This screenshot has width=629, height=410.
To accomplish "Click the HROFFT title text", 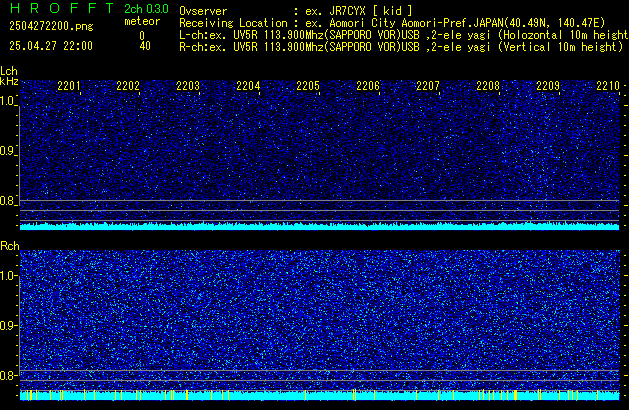I will click(x=62, y=8).
